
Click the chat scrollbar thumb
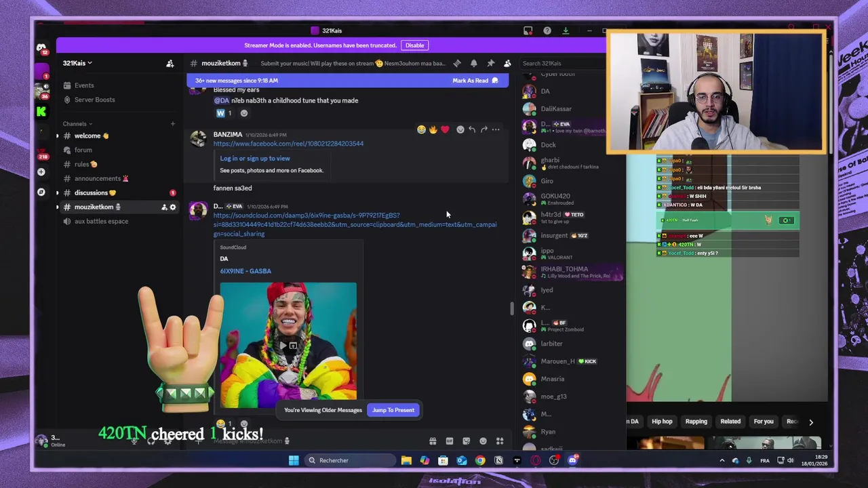[512, 308]
